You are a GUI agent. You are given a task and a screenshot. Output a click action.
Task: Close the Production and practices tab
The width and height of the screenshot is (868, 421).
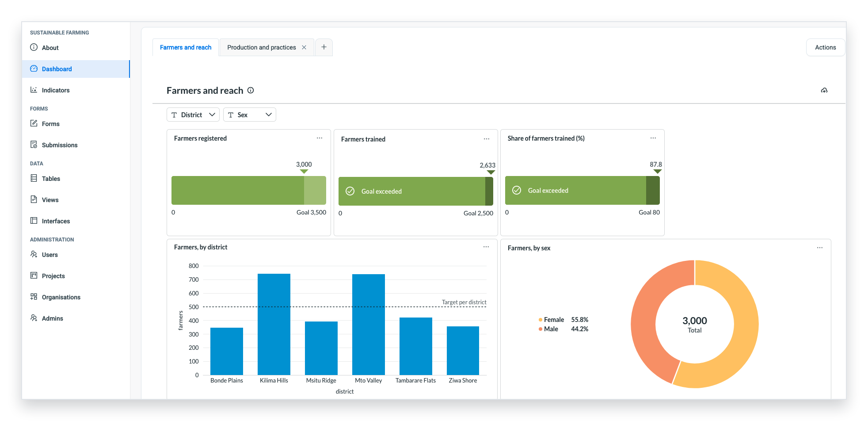pos(304,47)
